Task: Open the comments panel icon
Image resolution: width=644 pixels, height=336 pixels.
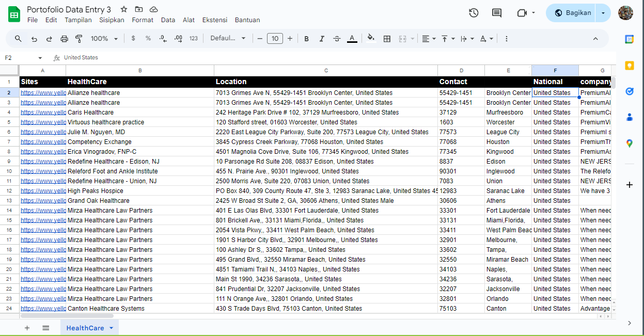Action: (x=497, y=13)
